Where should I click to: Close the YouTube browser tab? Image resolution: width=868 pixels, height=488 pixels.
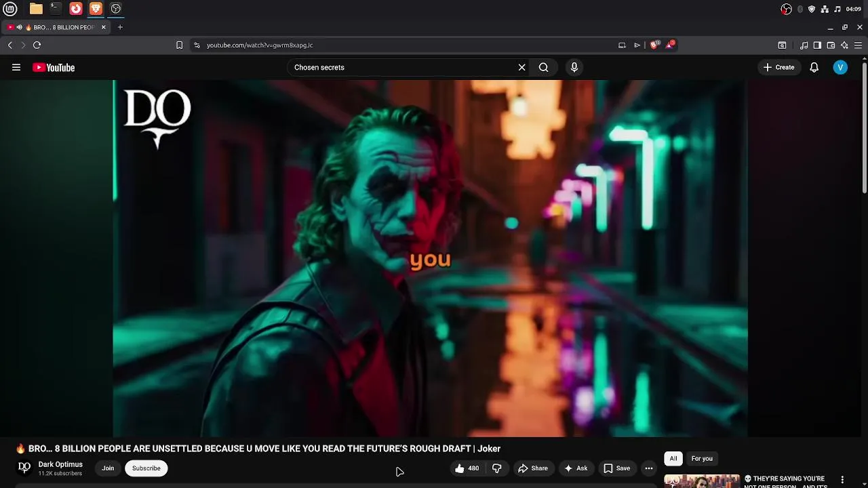(x=104, y=27)
